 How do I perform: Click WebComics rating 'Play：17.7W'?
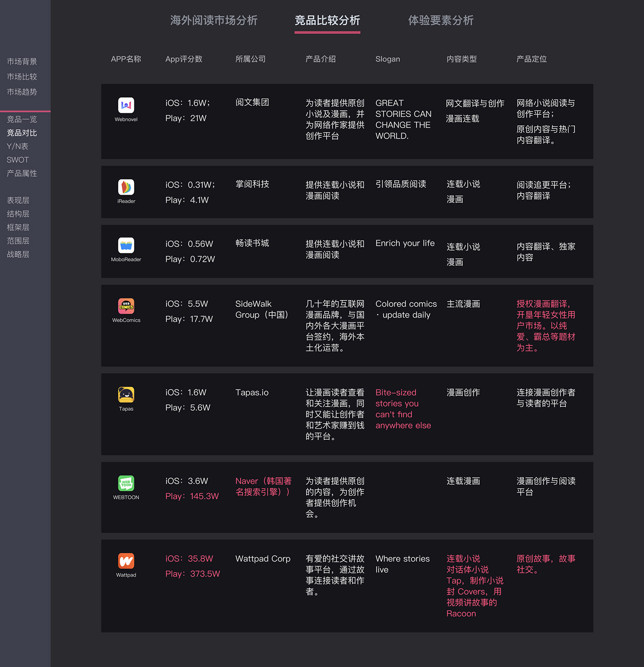pos(189,319)
